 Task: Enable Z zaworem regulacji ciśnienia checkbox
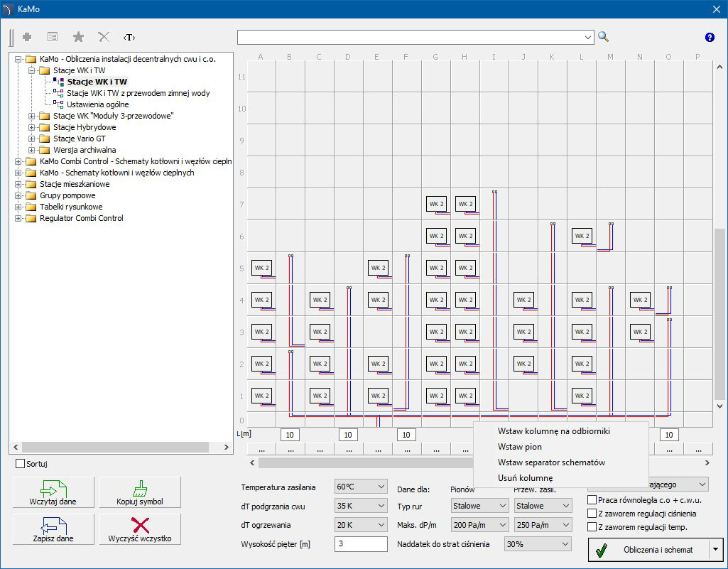(x=592, y=514)
